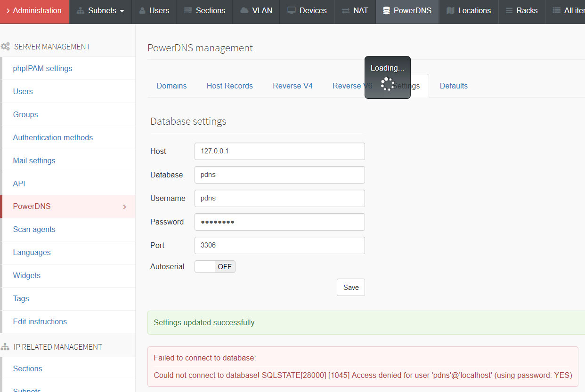Switch to the Domains tab
585x392 pixels.
coord(171,86)
